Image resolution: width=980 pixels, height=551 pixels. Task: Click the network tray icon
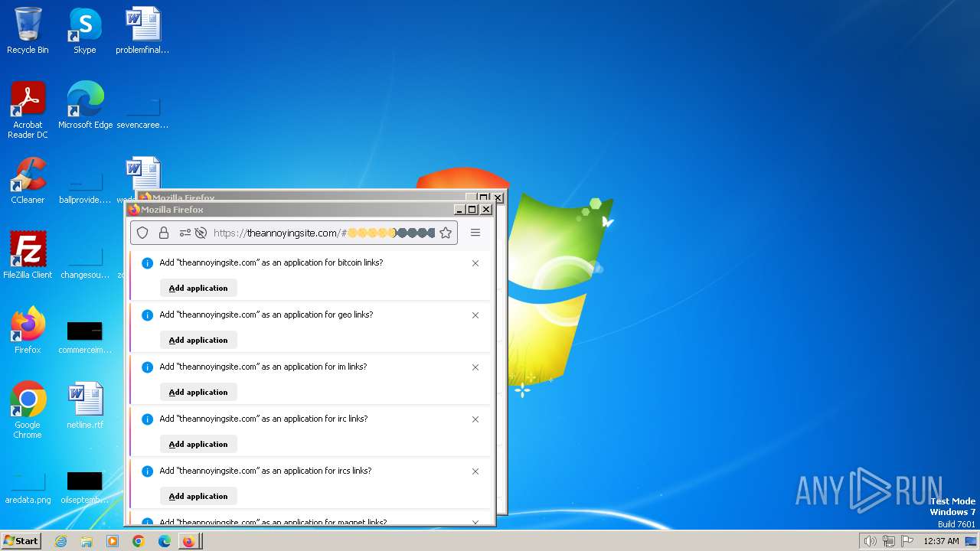[x=889, y=541]
